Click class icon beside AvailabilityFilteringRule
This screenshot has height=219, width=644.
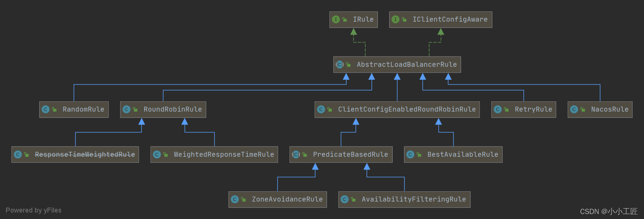345,199
